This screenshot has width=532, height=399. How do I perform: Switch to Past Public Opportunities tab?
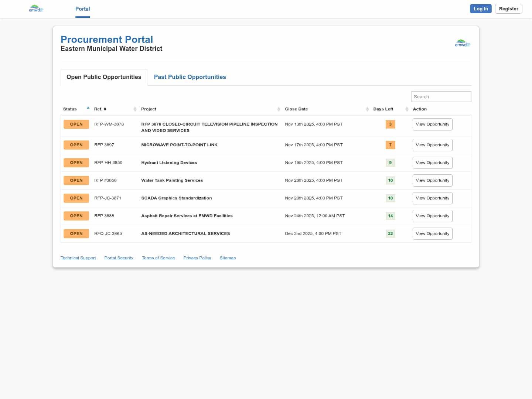click(190, 77)
